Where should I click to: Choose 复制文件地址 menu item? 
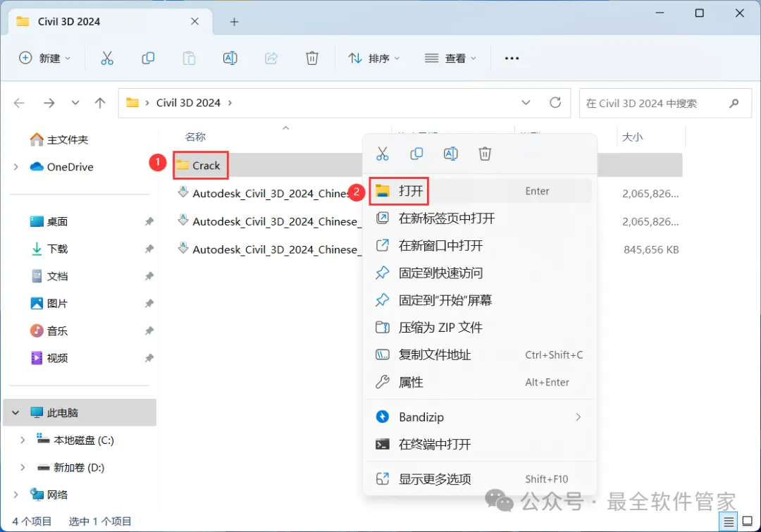click(x=480, y=355)
